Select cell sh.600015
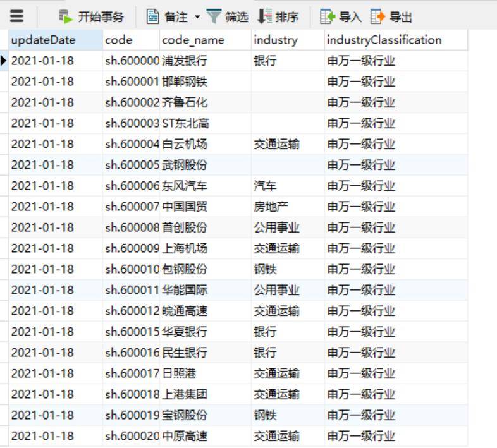497x448 pixels. pos(132,332)
